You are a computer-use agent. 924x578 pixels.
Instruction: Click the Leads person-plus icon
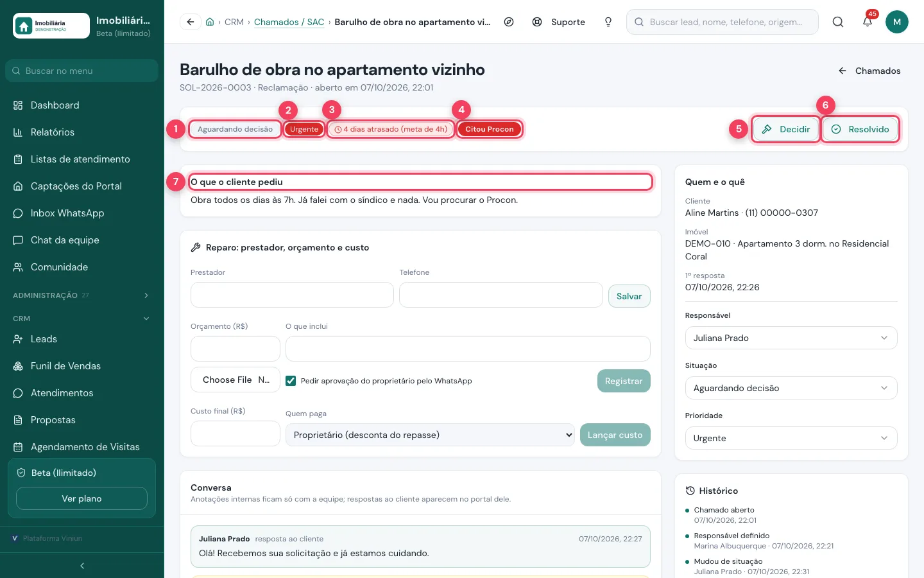coord(18,339)
